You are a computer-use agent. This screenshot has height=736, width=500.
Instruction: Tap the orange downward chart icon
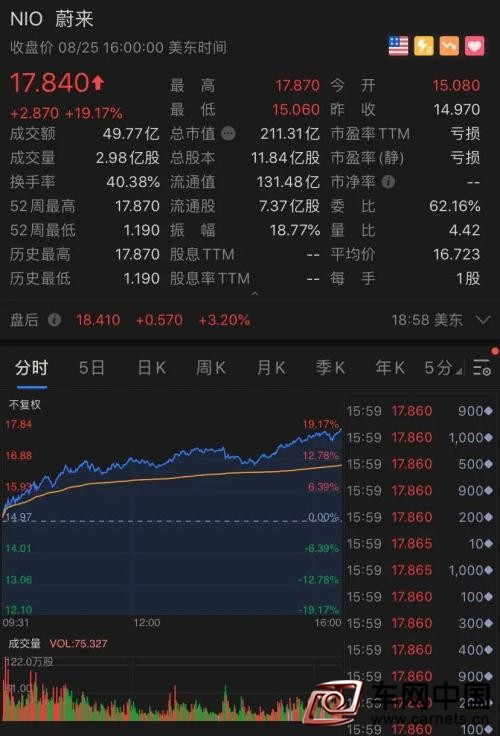[x=449, y=46]
